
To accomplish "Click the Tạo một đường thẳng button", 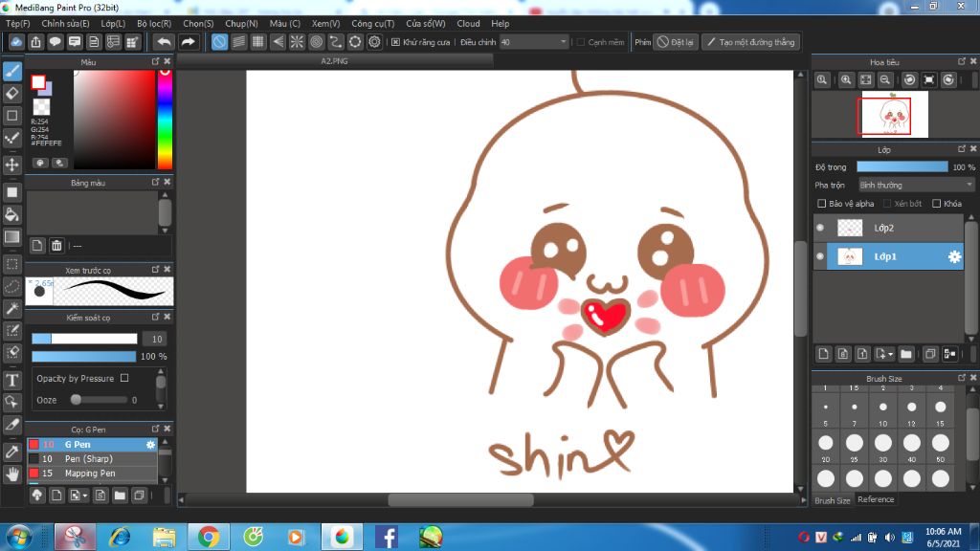I will (750, 42).
